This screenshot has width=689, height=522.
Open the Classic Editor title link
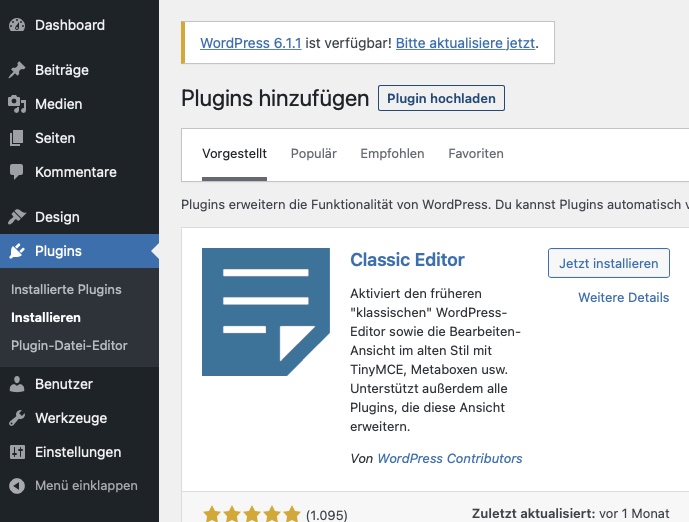[x=407, y=260]
